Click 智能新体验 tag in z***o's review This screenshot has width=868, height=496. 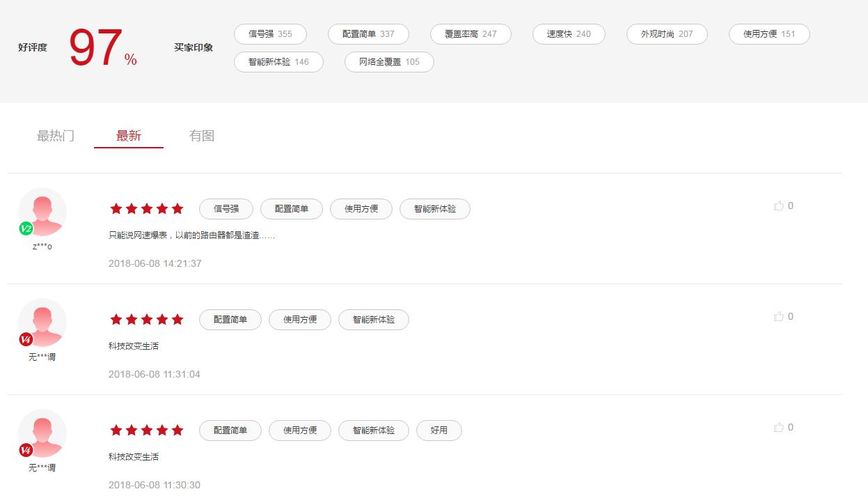pyautogui.click(x=435, y=209)
